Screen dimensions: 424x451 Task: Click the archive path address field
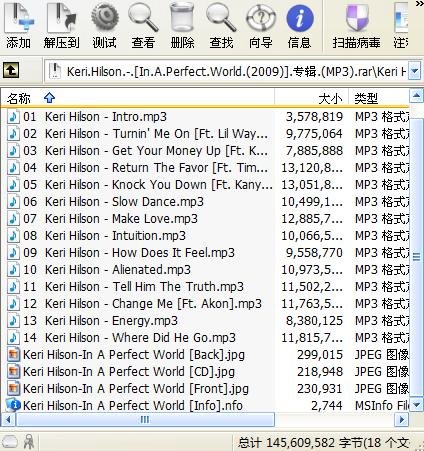pos(227,71)
